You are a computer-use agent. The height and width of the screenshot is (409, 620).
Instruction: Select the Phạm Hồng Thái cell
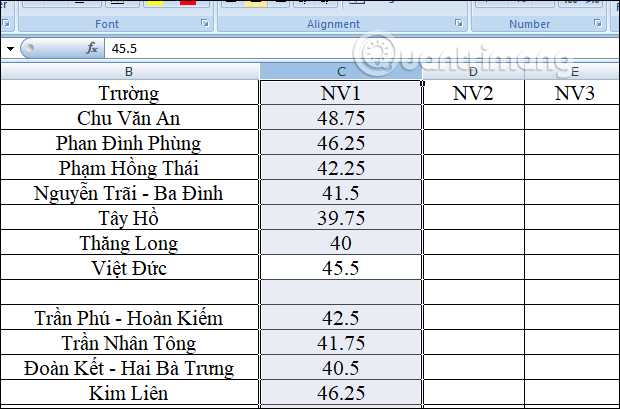(130, 167)
